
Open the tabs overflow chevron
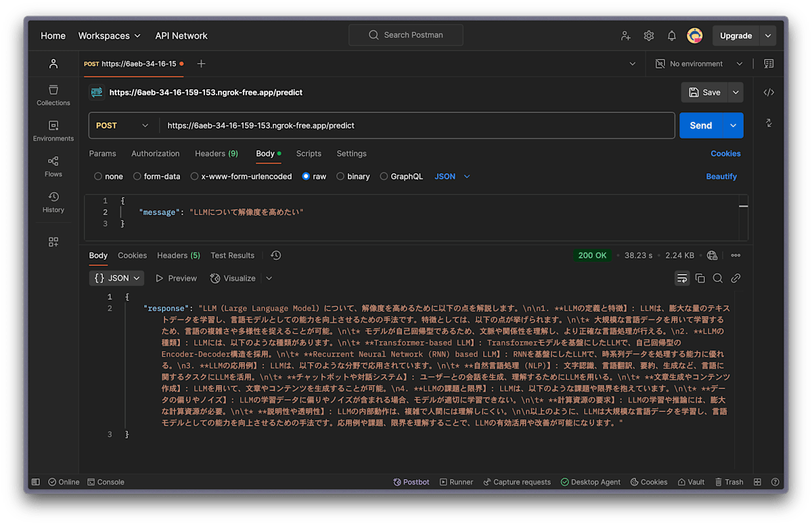[633, 64]
